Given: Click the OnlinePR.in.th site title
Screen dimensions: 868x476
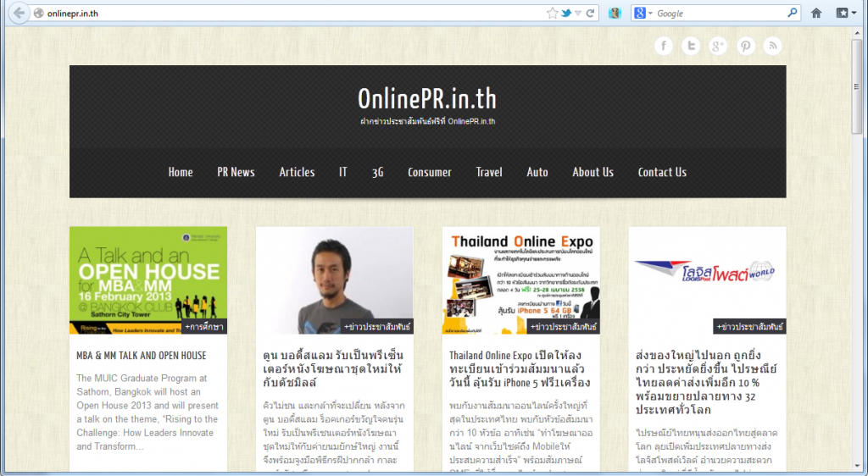Looking at the screenshot, I should pos(427,99).
